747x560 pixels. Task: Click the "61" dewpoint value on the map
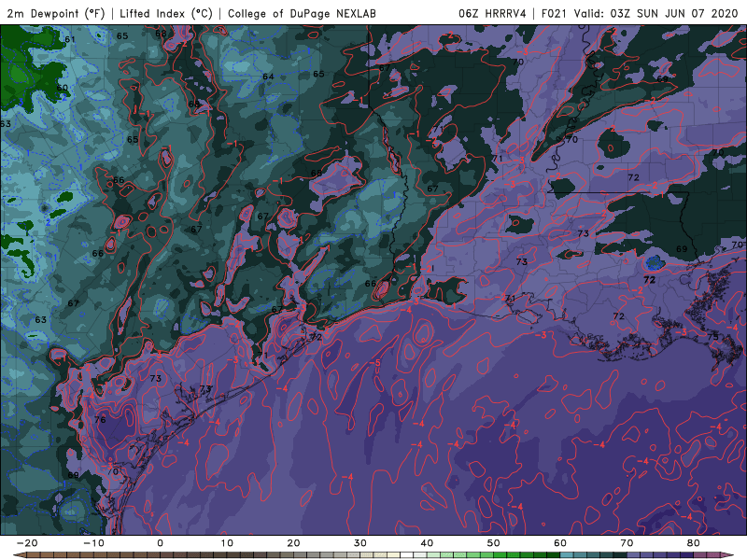tap(69, 39)
